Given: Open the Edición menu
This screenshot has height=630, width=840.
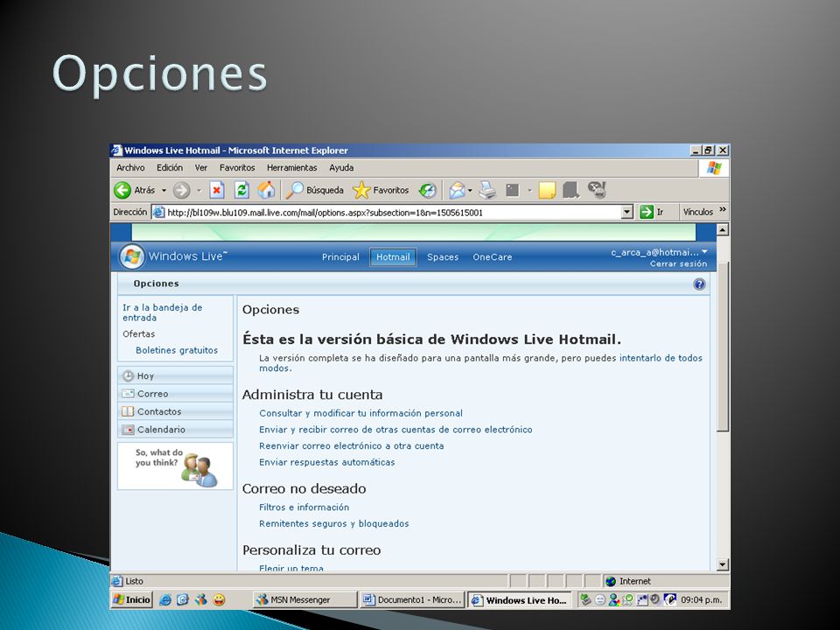Looking at the screenshot, I should pyautogui.click(x=170, y=168).
